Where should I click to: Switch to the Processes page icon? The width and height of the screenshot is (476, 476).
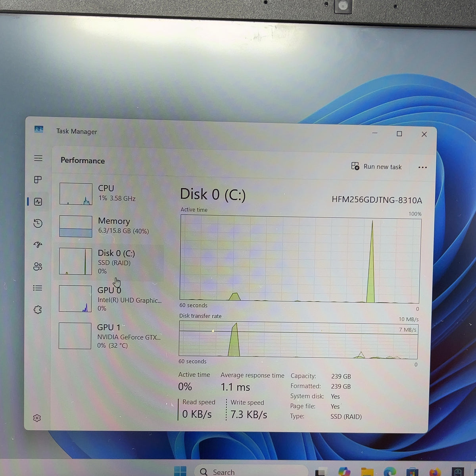pos(38,180)
